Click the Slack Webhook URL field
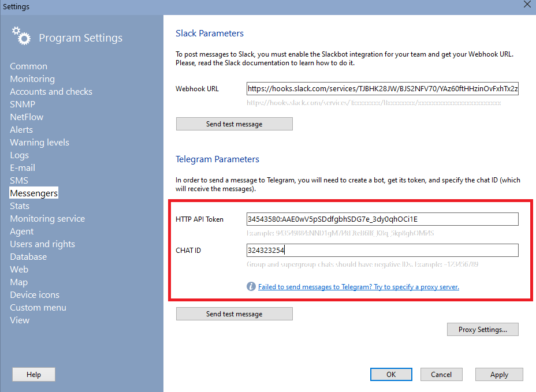 click(382, 88)
